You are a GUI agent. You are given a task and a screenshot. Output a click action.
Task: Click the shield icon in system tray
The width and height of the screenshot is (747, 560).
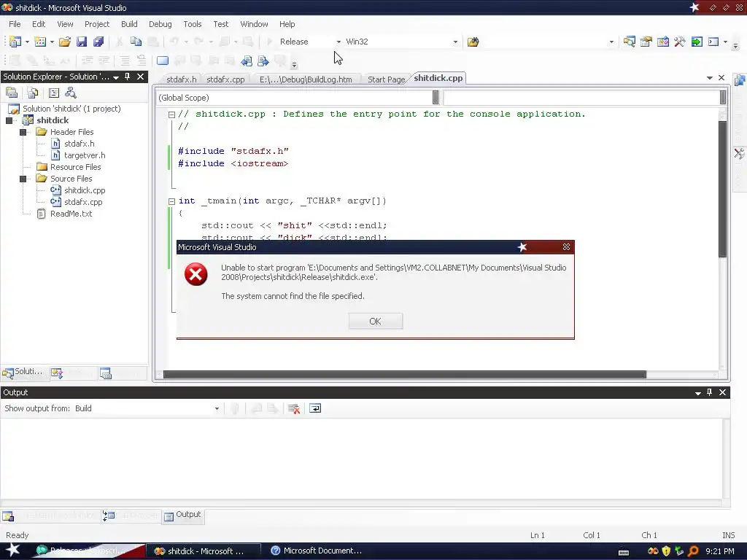tap(666, 551)
